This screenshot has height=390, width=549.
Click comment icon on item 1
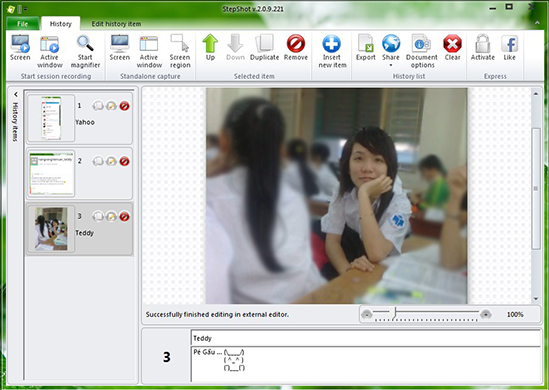pos(98,106)
